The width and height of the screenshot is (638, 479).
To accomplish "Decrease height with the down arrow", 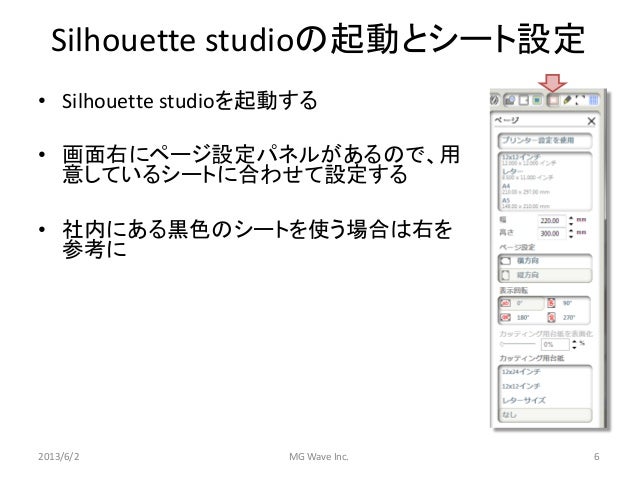I will coord(571,236).
